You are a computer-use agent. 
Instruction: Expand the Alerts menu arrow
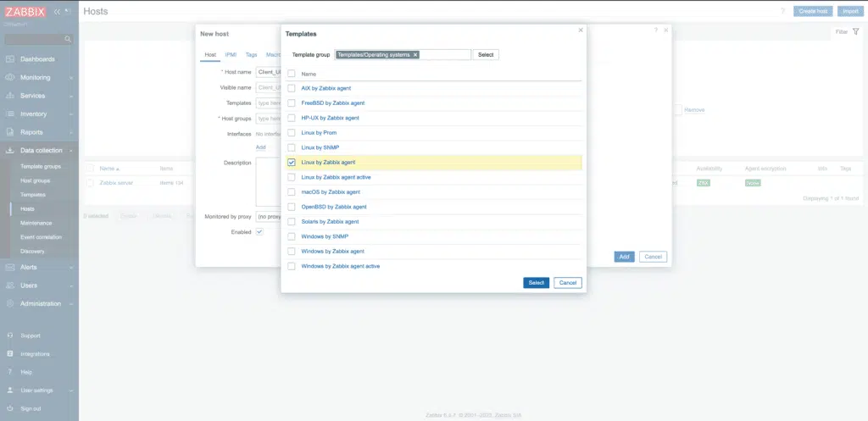71,268
